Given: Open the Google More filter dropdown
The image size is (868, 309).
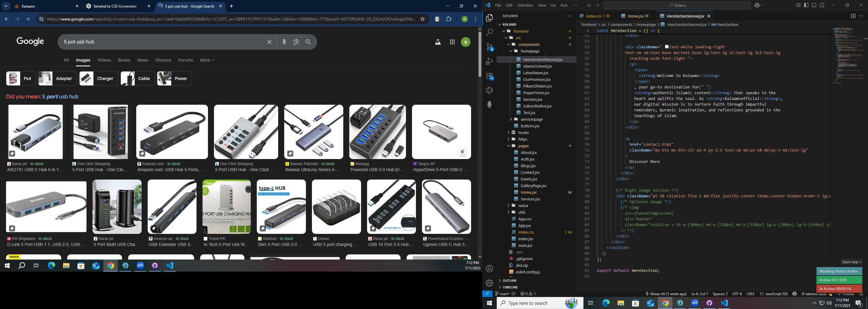Looking at the screenshot, I should coord(207,60).
